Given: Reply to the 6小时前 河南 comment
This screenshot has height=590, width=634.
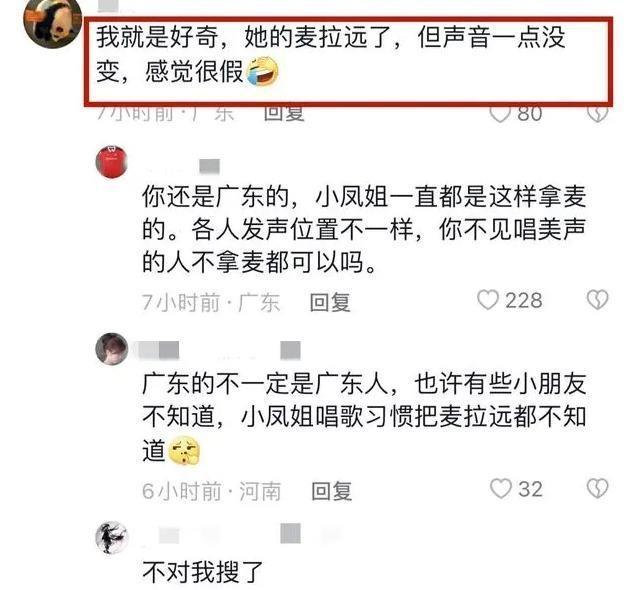Looking at the screenshot, I should 332,491.
